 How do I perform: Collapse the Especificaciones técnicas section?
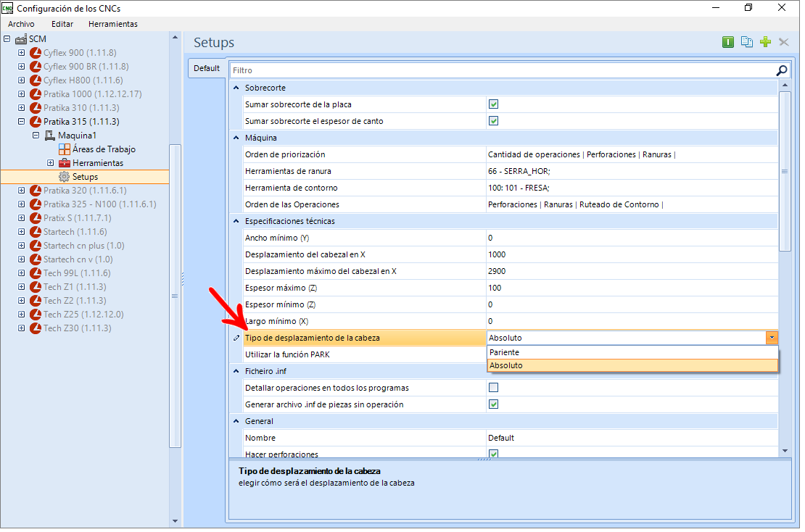236,221
